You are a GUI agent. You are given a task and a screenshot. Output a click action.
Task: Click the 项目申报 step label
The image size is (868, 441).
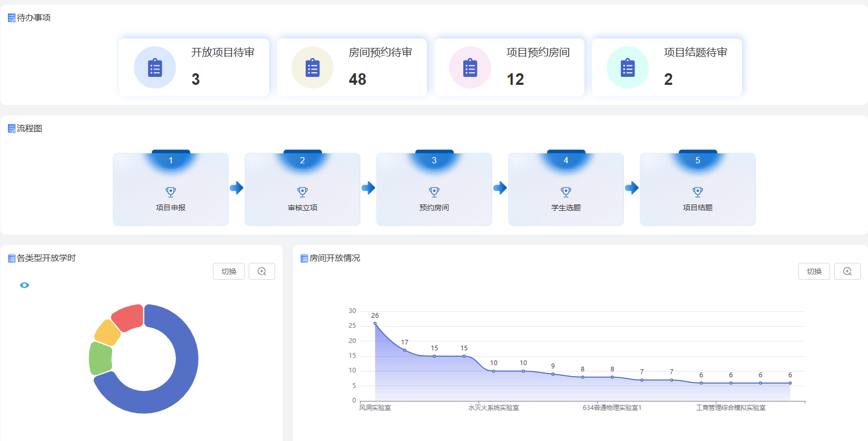[171, 208]
